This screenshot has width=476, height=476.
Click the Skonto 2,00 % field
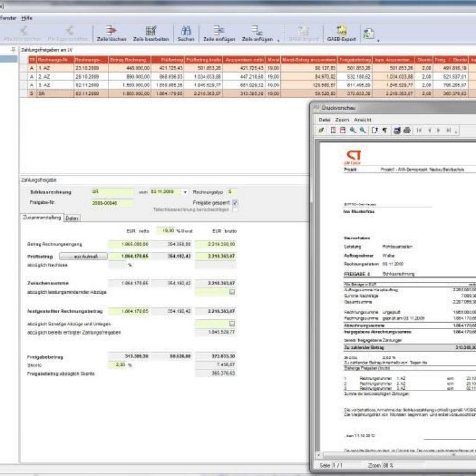click(117, 364)
